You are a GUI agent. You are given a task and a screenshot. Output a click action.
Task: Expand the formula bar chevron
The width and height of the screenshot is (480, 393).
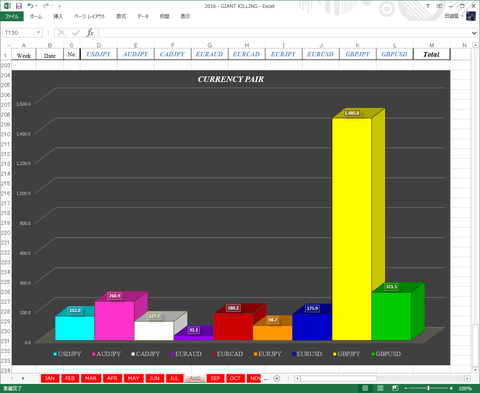coord(474,33)
